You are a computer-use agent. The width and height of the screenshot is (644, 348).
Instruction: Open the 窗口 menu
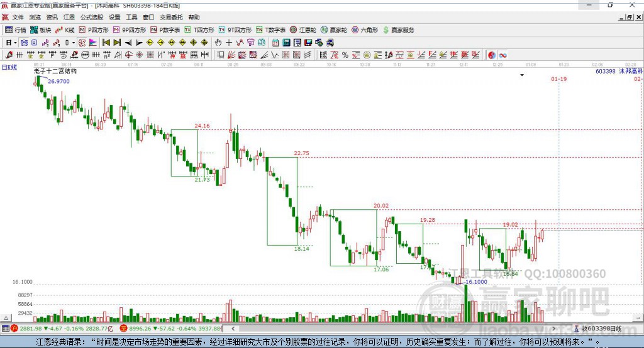(148, 17)
